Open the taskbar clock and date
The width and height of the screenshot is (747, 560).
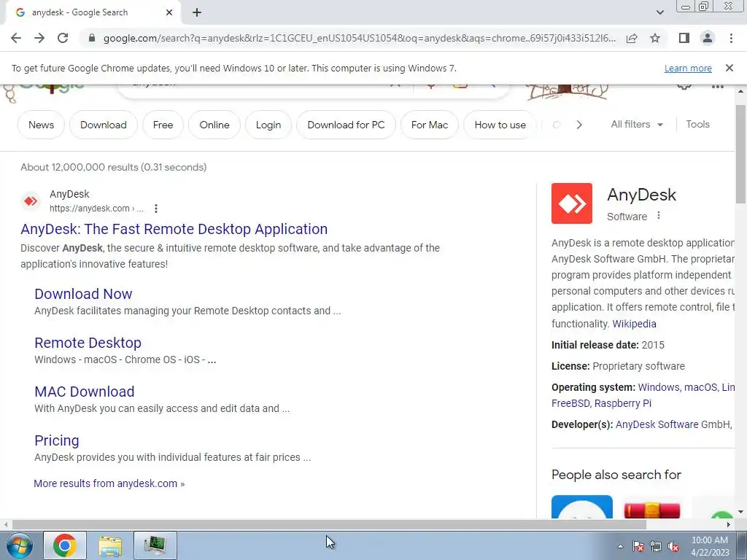[710, 546]
